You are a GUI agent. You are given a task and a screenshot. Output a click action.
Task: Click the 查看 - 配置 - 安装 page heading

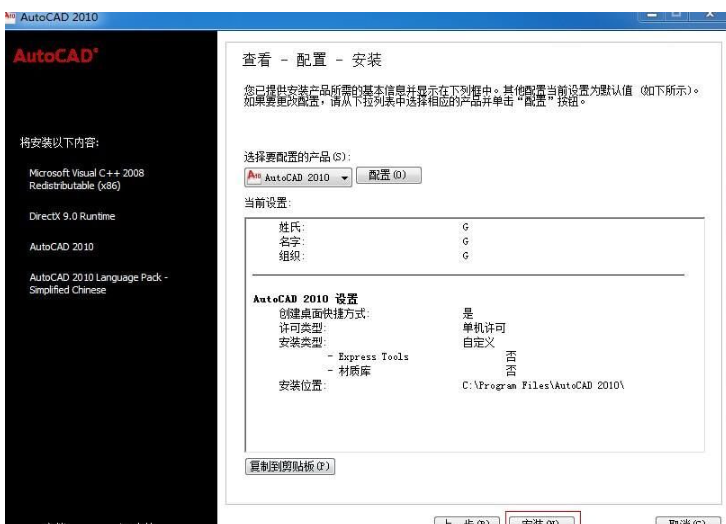pyautogui.click(x=312, y=60)
